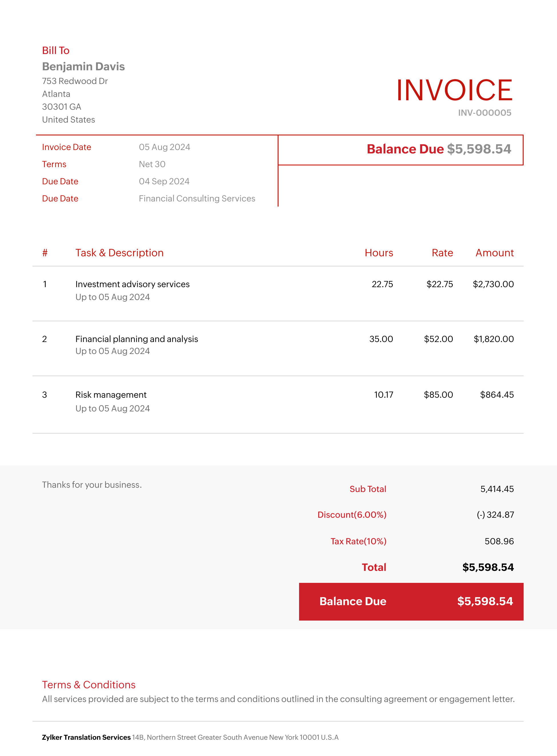Click the Invoice Date value 05 Aug 2024
Image resolution: width=557 pixels, height=756 pixels.
[x=164, y=147]
